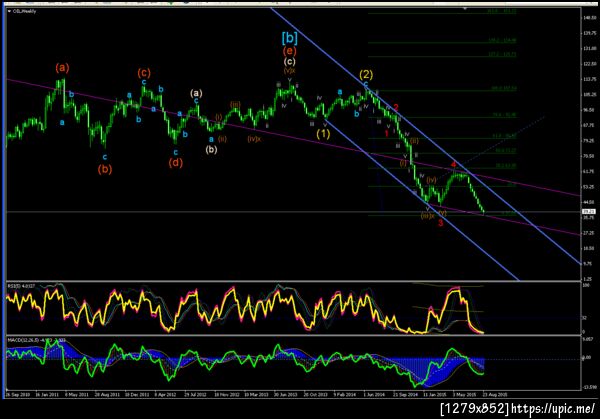This screenshot has height=419, width=600.
Task: Click the 11 Jan 2015 date label
Action: point(435,394)
